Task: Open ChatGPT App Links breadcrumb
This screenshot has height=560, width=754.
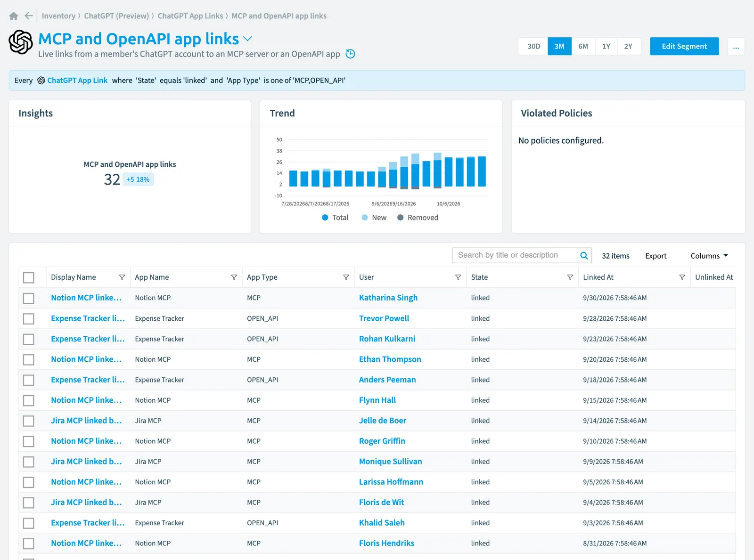Action: [x=190, y=16]
